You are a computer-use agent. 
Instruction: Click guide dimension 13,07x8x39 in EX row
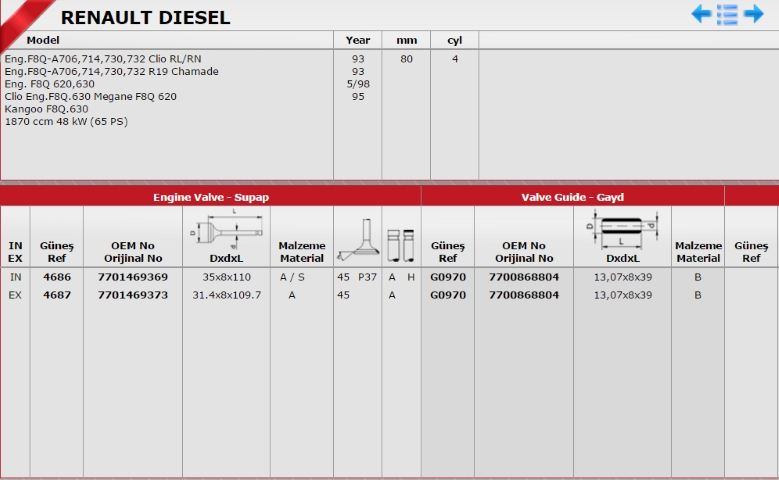coord(623,295)
